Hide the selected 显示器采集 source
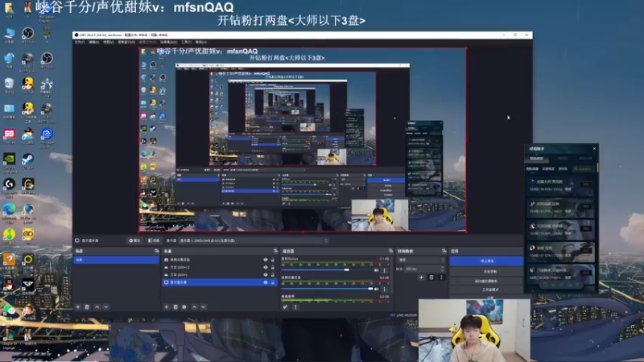 (x=266, y=282)
